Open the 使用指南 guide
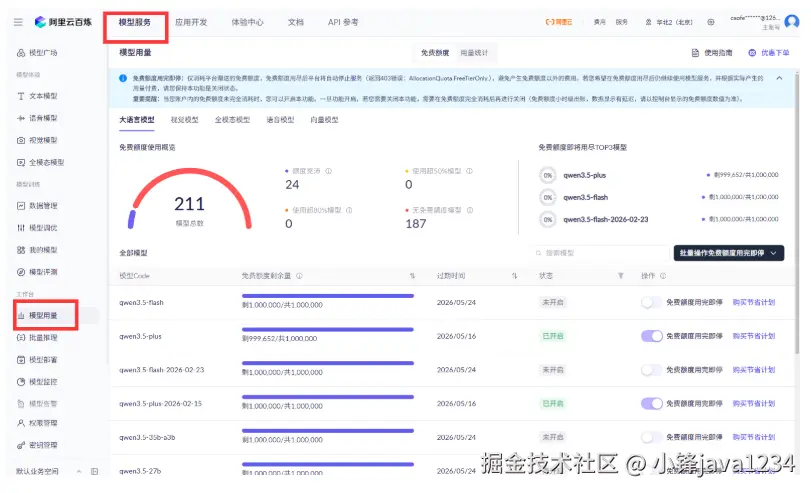 point(712,53)
